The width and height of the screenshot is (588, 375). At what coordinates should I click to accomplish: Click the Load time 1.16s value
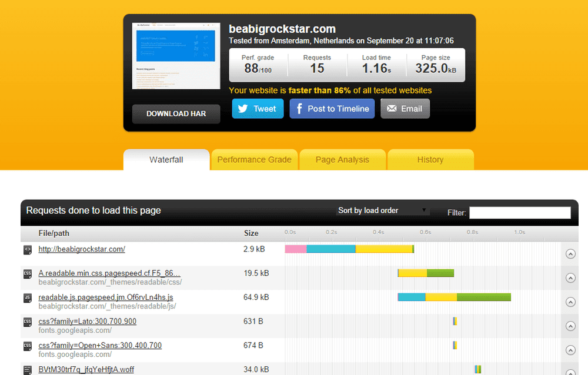[x=376, y=68]
